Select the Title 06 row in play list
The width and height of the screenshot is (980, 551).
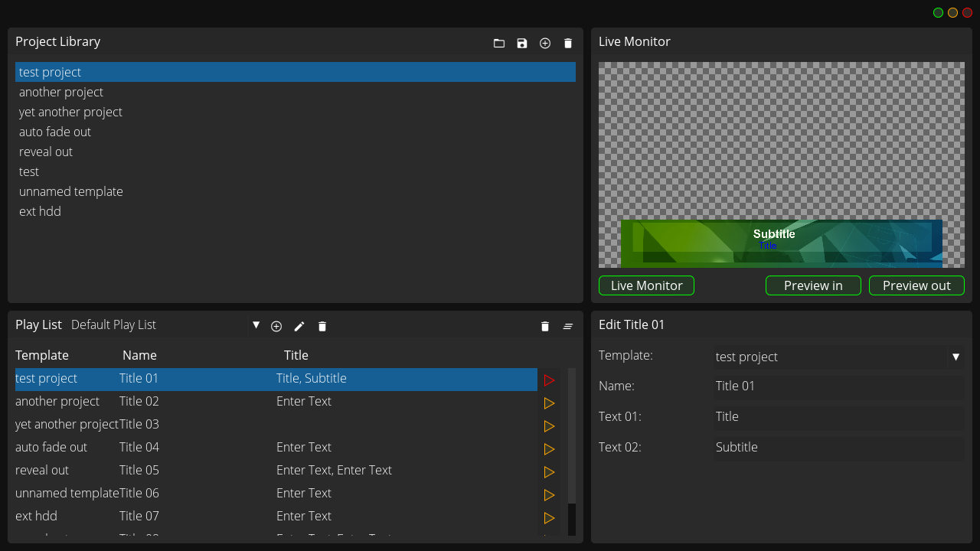[x=276, y=494]
